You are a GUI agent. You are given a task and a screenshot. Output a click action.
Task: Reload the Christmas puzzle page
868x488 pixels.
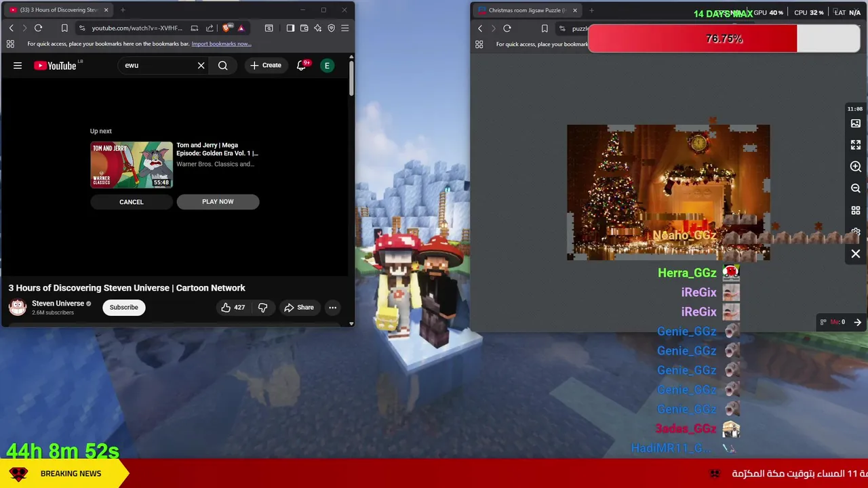pyautogui.click(x=507, y=28)
